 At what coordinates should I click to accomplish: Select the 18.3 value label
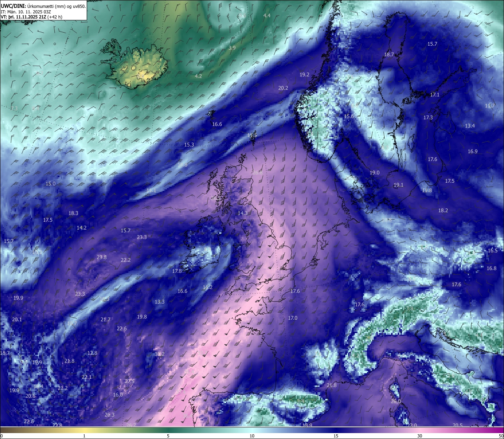pos(73,213)
